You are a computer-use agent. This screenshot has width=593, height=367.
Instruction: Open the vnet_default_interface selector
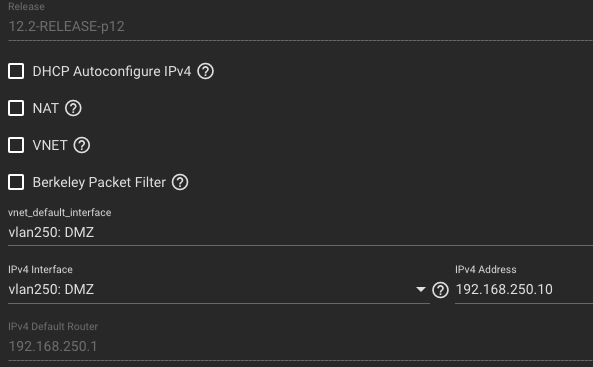pos(300,232)
